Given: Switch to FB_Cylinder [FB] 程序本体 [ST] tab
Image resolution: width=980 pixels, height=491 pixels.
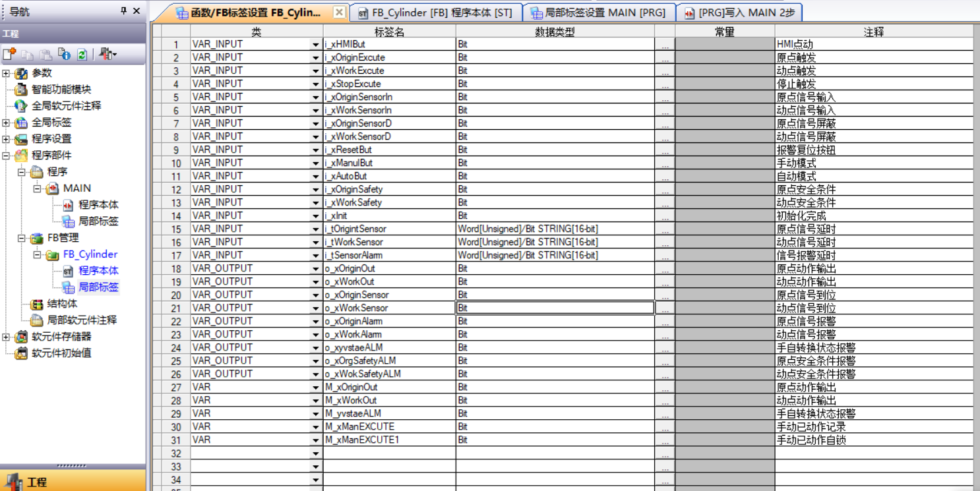Looking at the screenshot, I should (x=435, y=13).
